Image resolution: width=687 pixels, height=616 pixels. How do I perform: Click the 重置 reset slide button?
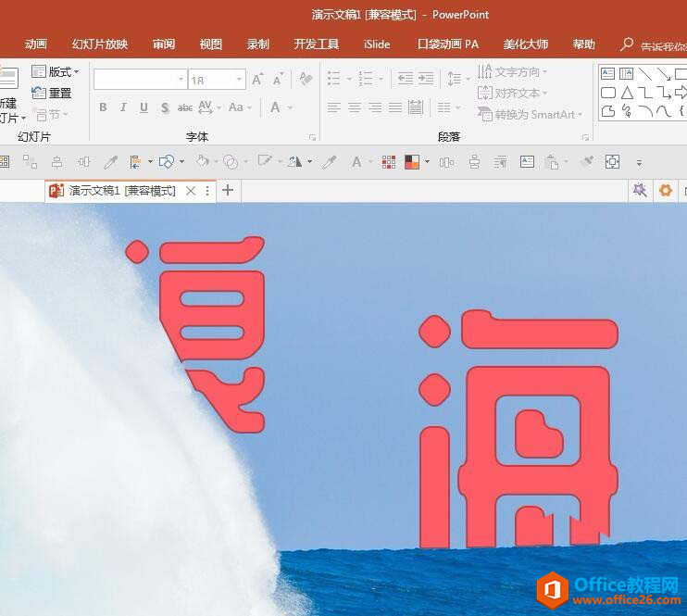point(52,93)
